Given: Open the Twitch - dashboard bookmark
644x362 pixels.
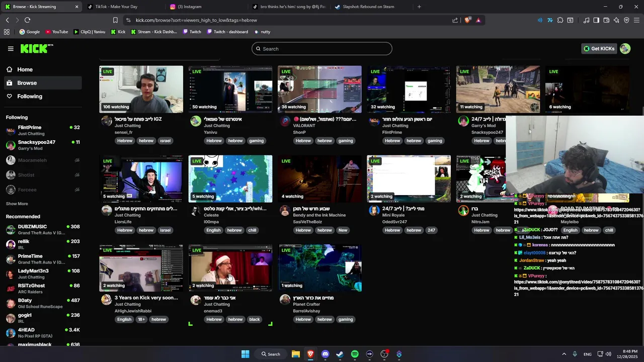Looking at the screenshot, I should click(227, 32).
